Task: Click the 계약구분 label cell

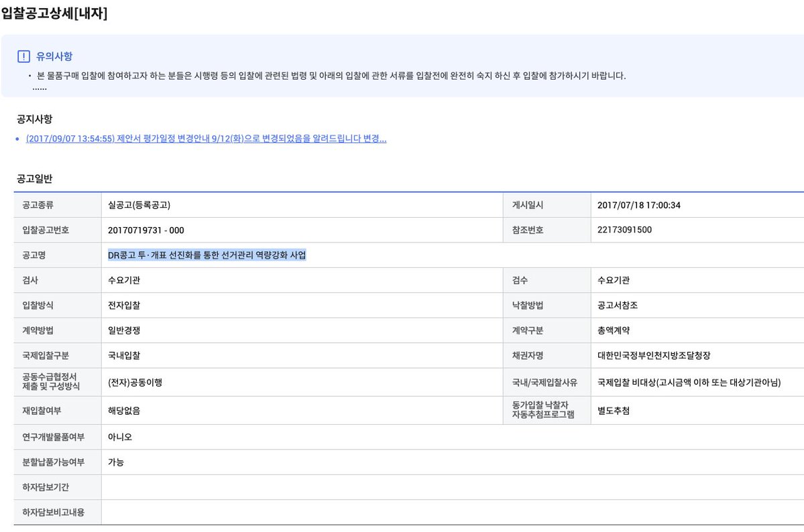Action: (547, 330)
